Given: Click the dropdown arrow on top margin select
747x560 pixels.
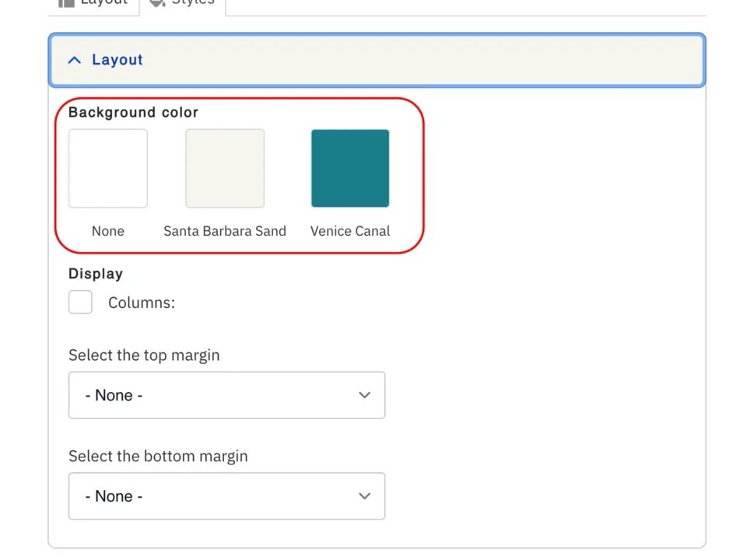Looking at the screenshot, I should pos(364,395).
